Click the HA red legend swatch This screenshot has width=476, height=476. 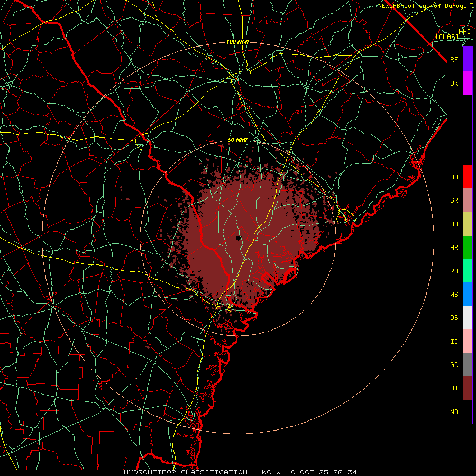pyautogui.click(x=467, y=177)
